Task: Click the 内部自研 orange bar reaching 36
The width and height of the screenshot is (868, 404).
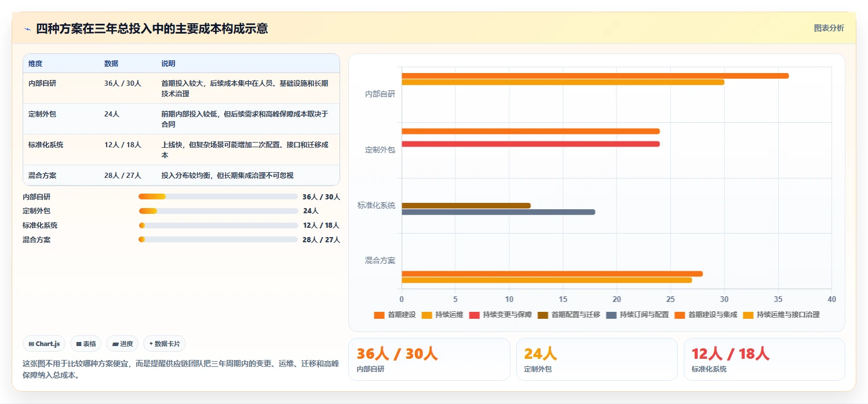Action: pos(595,76)
